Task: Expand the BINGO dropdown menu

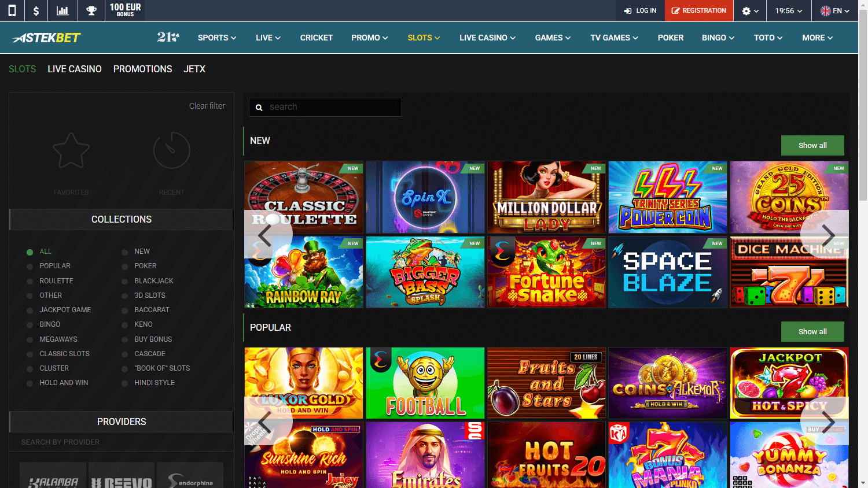Action: 718,38
